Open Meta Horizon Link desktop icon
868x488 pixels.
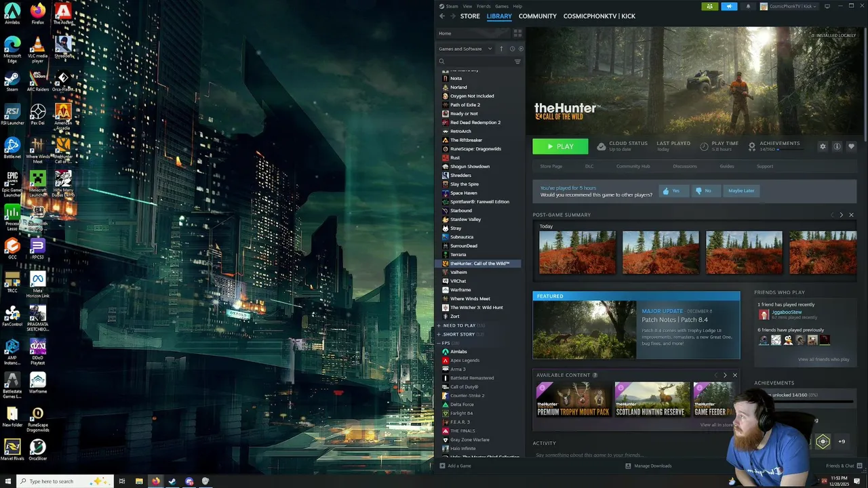point(38,285)
